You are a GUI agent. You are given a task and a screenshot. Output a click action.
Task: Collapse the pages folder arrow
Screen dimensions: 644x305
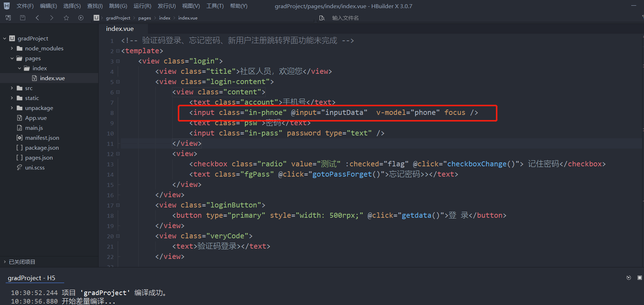point(12,58)
